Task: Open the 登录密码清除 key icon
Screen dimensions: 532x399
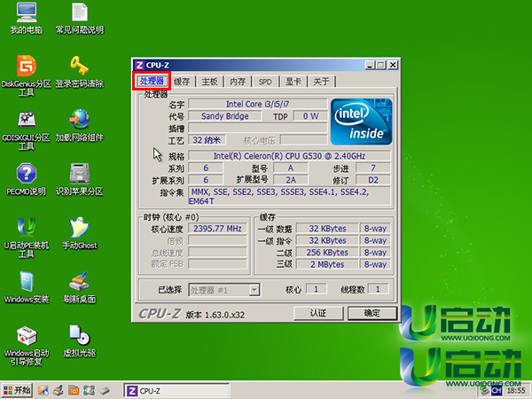Action: pos(80,72)
